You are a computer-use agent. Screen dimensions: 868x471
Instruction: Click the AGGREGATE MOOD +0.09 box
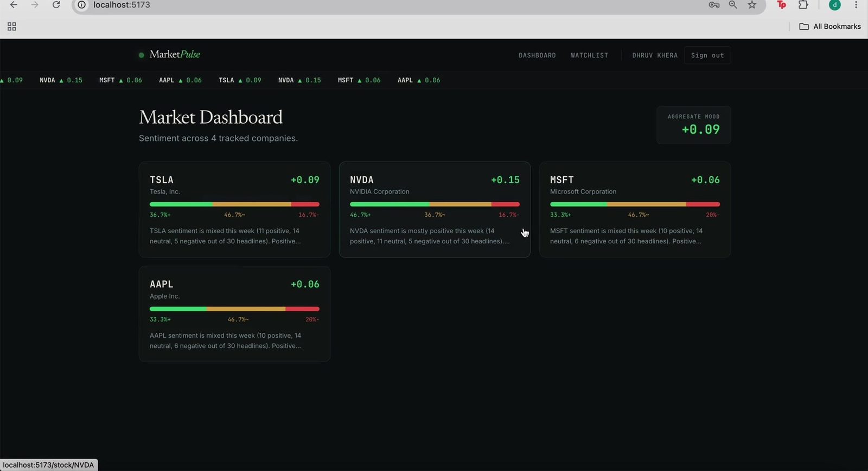point(693,125)
